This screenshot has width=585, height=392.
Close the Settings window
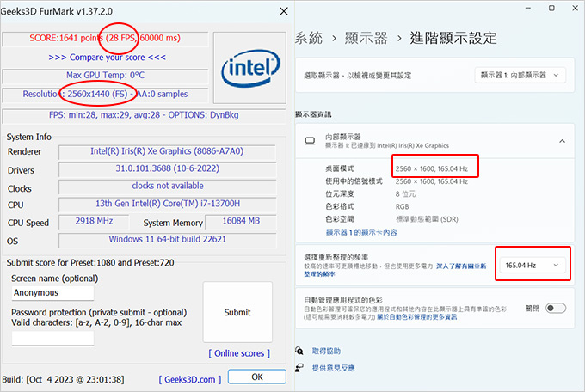[x=575, y=8]
